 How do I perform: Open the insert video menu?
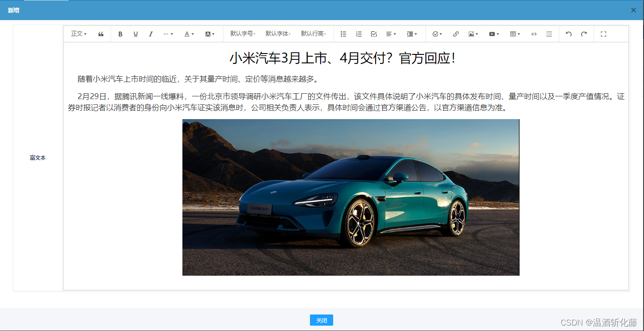(x=494, y=34)
